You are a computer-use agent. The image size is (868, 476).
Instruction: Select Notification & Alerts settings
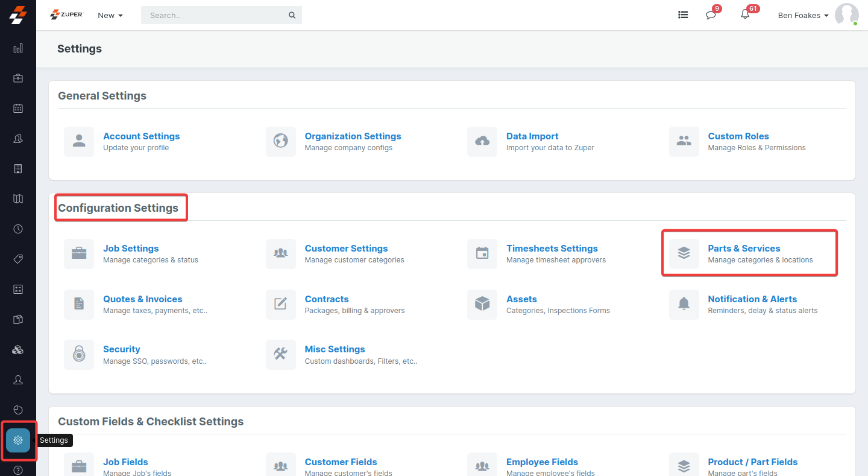pyautogui.click(x=752, y=299)
